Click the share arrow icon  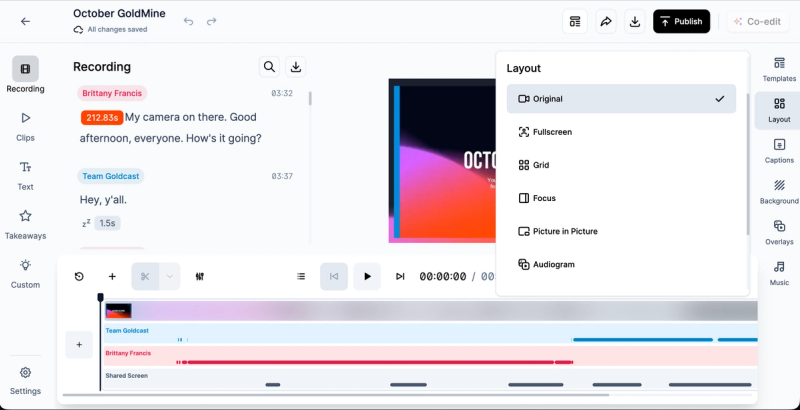[606, 21]
